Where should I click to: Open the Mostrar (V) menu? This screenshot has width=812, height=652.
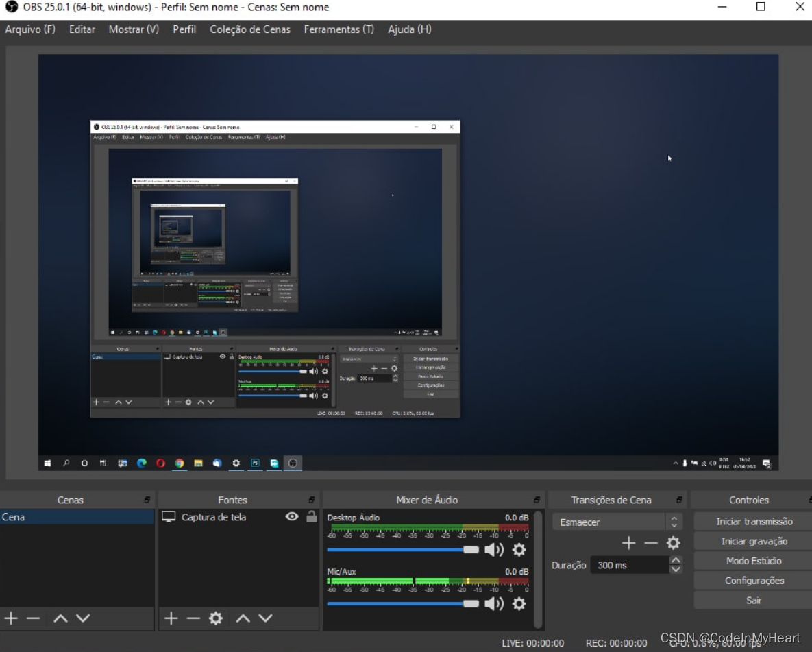tap(134, 29)
